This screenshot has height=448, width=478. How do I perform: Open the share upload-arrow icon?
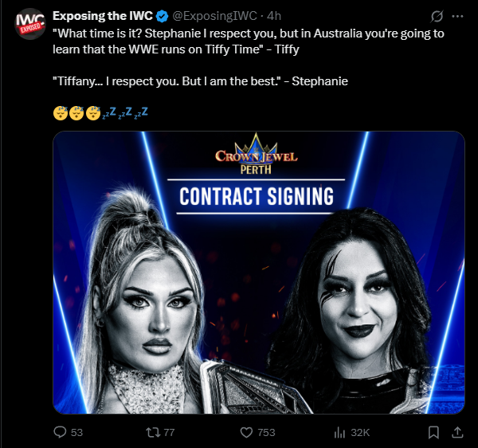tap(457, 432)
